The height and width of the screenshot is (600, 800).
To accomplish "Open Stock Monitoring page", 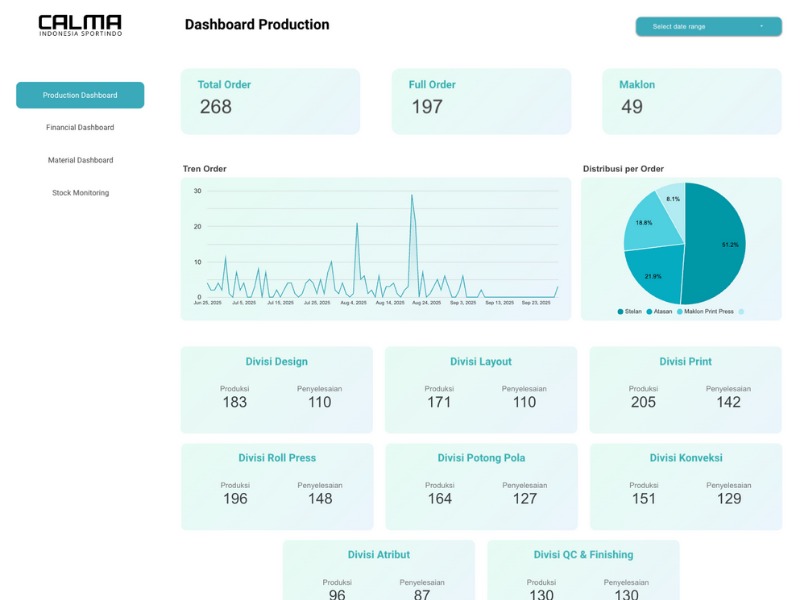I will (x=80, y=193).
